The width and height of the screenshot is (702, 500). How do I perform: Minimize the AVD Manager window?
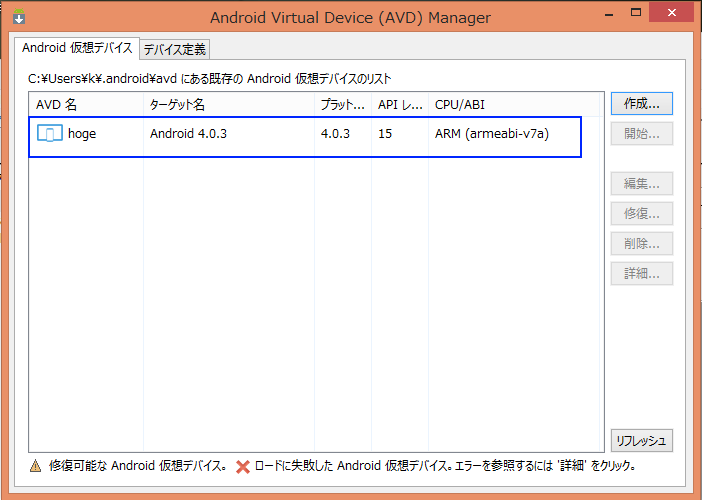point(608,14)
